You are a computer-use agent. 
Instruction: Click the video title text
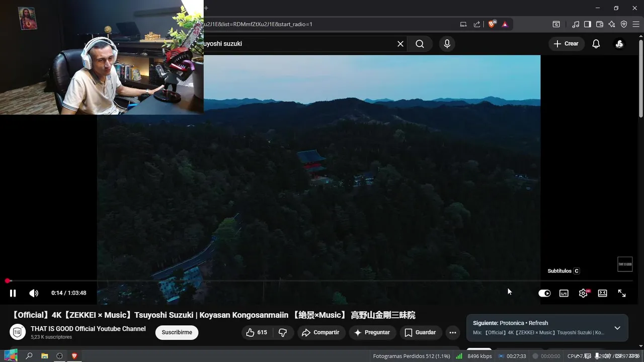click(213, 315)
